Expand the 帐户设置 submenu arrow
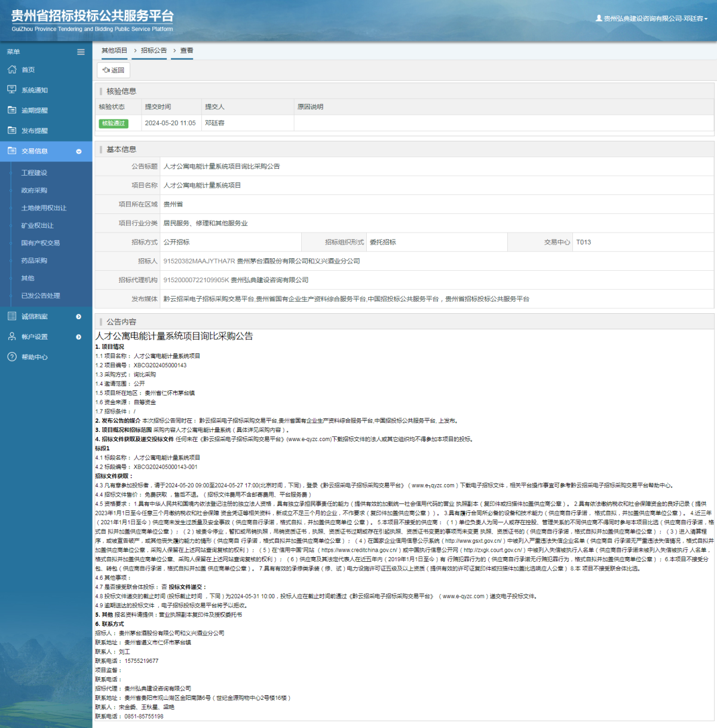Image resolution: width=717 pixels, height=728 pixels. click(x=78, y=337)
